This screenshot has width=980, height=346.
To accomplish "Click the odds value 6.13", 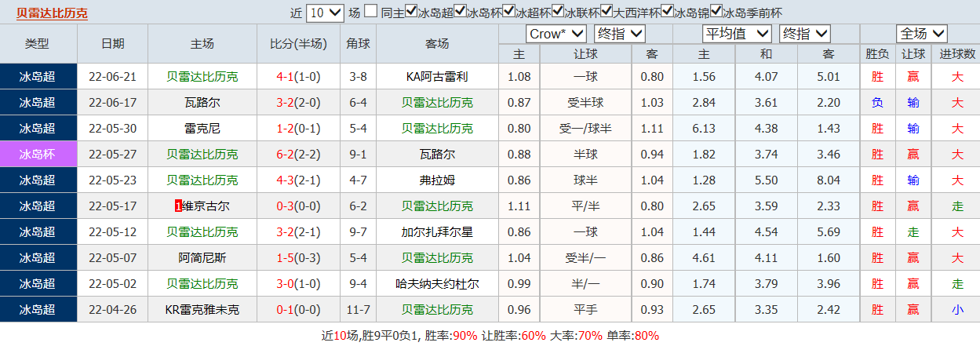I will [x=704, y=129].
